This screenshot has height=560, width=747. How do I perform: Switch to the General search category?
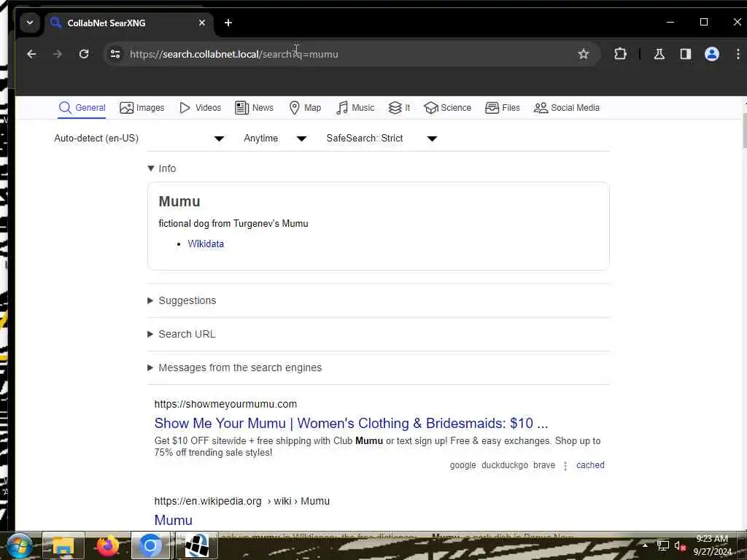[x=82, y=108]
